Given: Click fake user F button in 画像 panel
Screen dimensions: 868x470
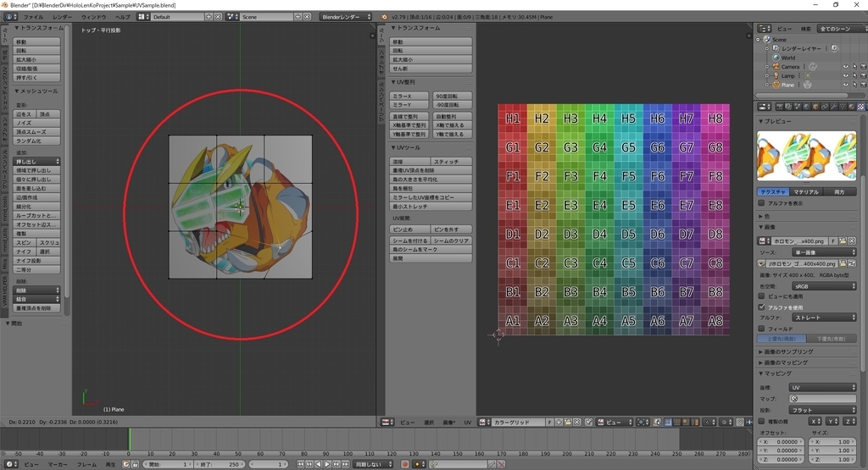Looking at the screenshot, I should (832, 241).
